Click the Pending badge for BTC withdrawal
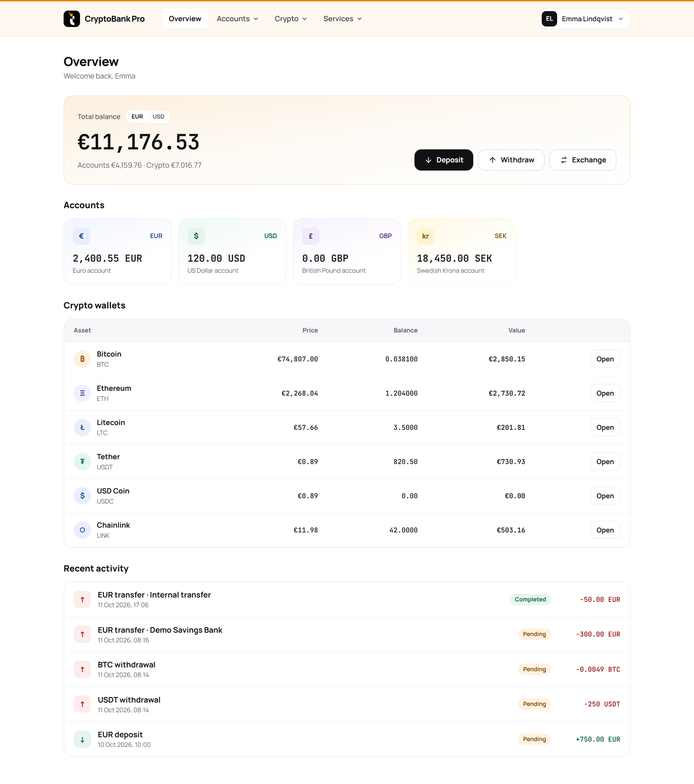 coord(534,669)
